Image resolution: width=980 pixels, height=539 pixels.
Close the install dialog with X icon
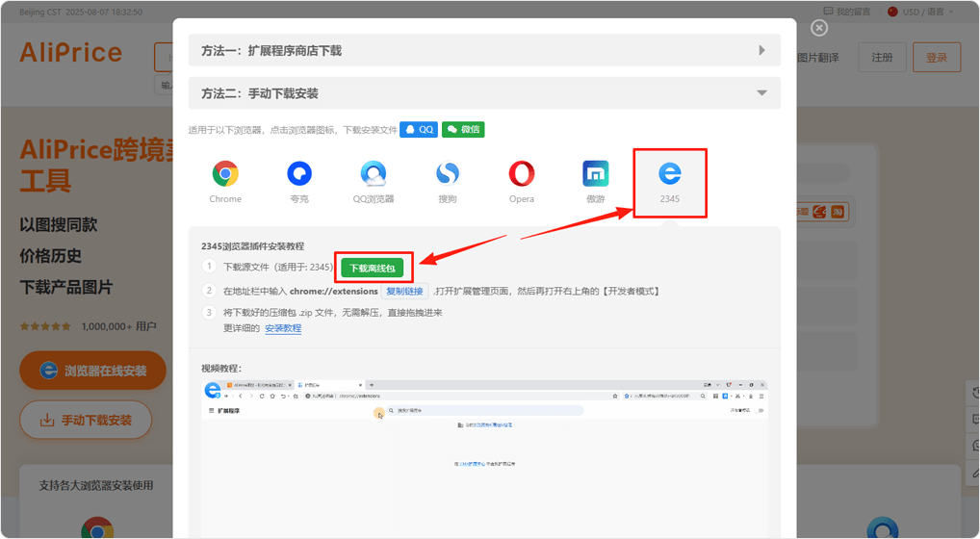[819, 28]
